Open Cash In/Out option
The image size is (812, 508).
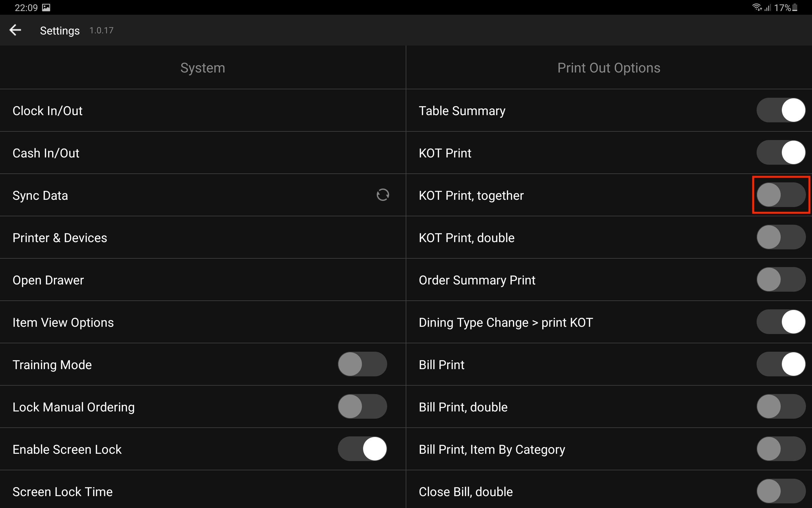(x=46, y=153)
